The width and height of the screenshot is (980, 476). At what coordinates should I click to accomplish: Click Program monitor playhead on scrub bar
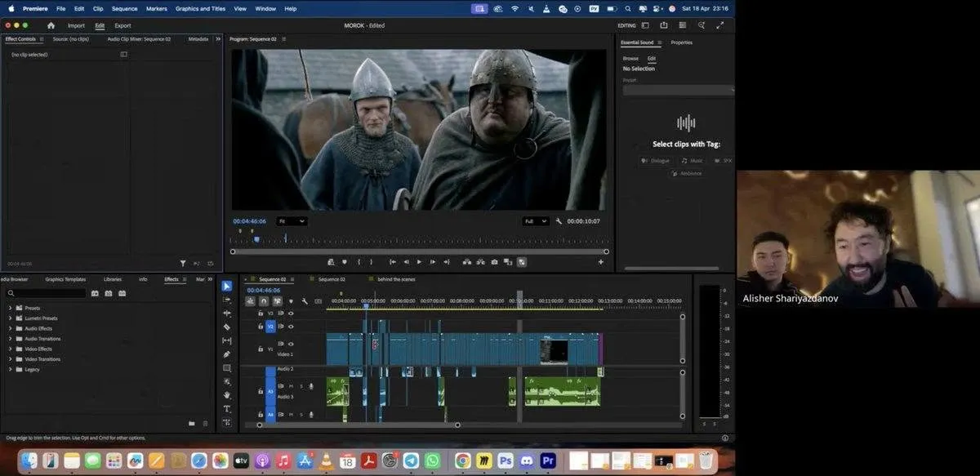point(256,239)
